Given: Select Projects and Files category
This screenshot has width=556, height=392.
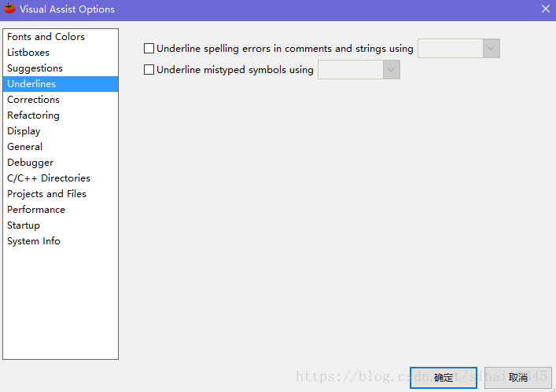Looking at the screenshot, I should [61, 194].
